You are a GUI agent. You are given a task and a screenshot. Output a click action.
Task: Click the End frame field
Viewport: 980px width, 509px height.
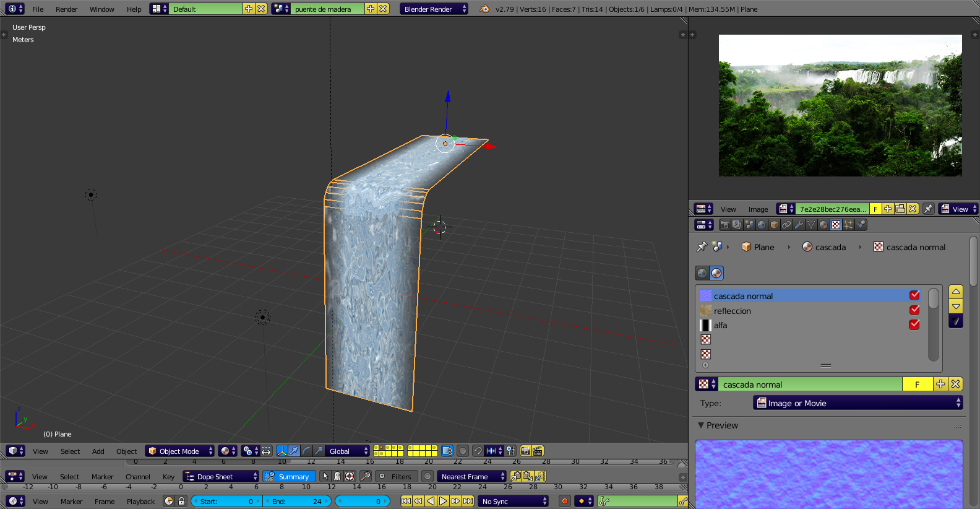(298, 501)
